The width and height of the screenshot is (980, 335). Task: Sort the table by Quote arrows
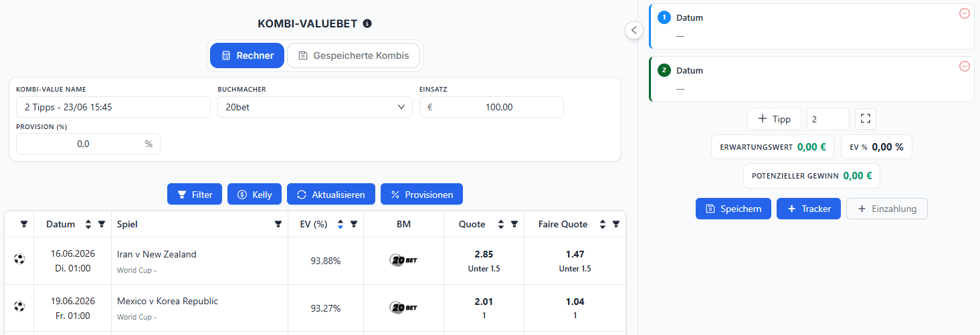tap(501, 225)
